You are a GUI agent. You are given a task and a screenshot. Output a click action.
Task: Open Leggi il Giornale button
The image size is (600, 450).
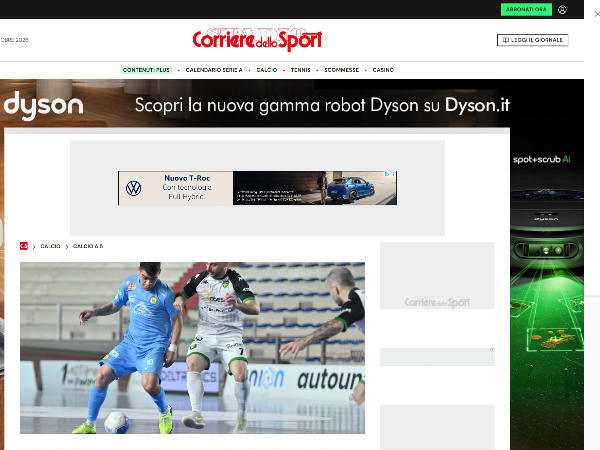(533, 40)
